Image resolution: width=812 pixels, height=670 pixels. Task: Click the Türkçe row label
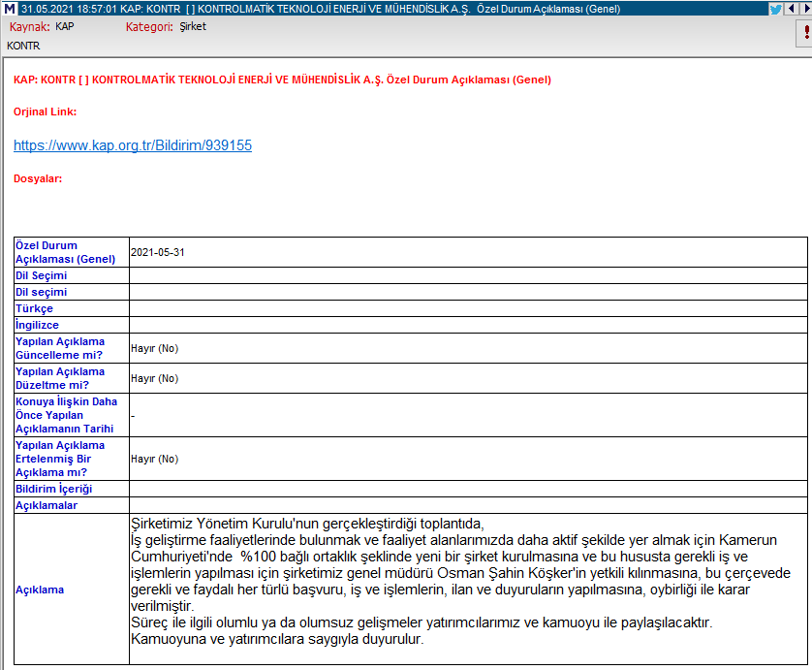tap(34, 309)
